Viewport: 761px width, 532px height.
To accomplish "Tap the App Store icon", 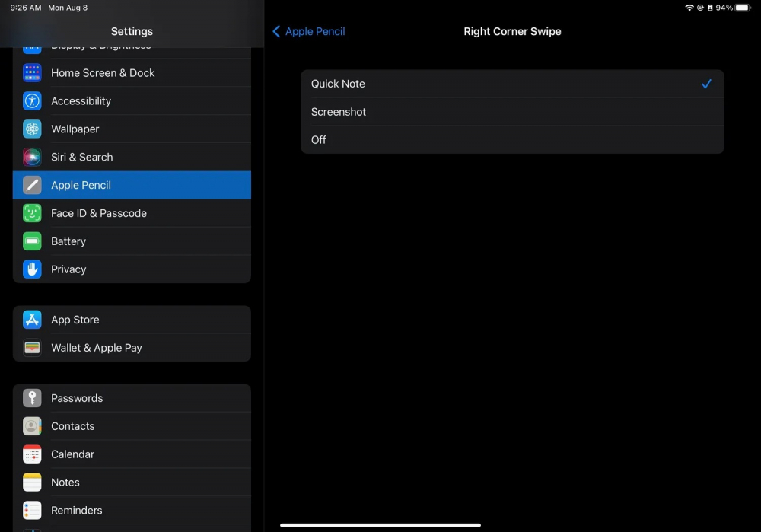I will (32, 320).
